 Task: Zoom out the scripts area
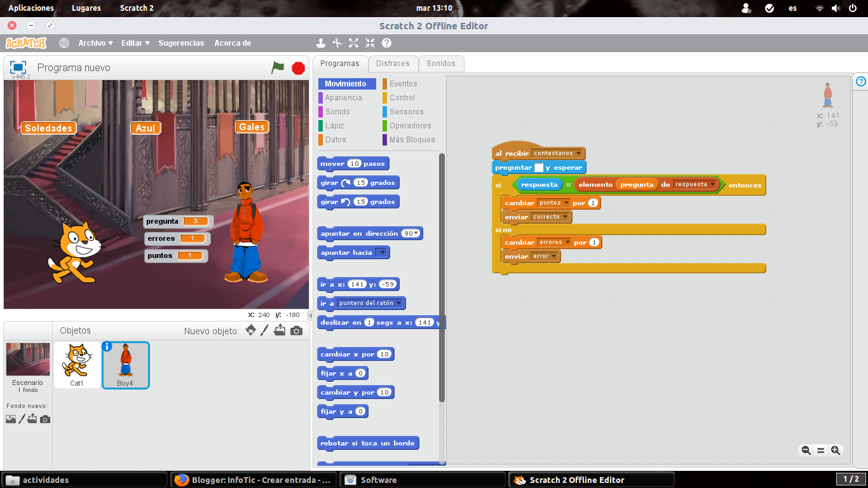pyautogui.click(x=806, y=451)
